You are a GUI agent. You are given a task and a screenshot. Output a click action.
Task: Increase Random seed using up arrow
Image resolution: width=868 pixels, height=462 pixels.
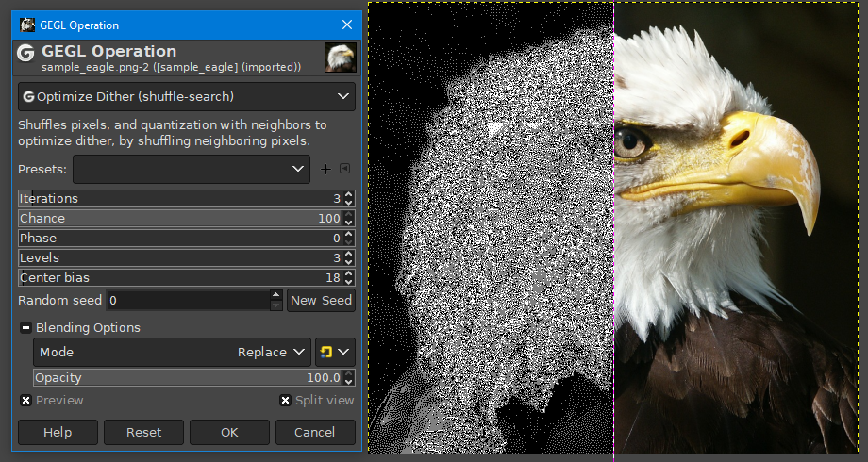click(276, 295)
